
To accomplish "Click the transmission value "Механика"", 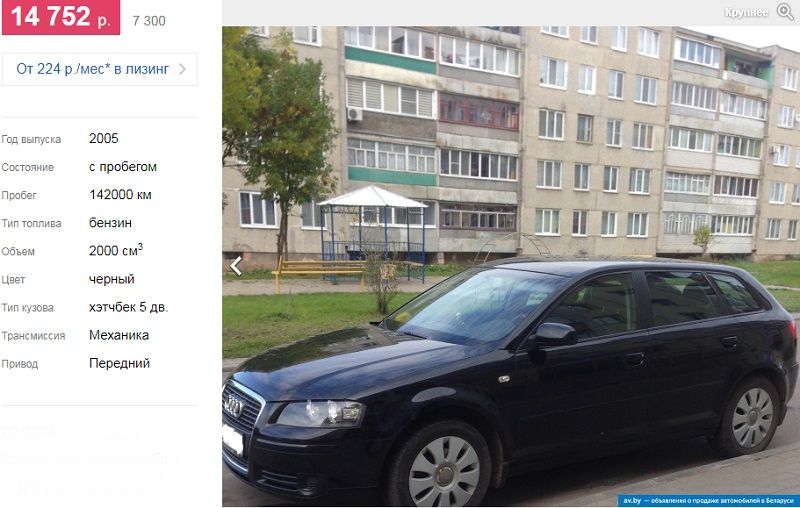I will 119,335.
